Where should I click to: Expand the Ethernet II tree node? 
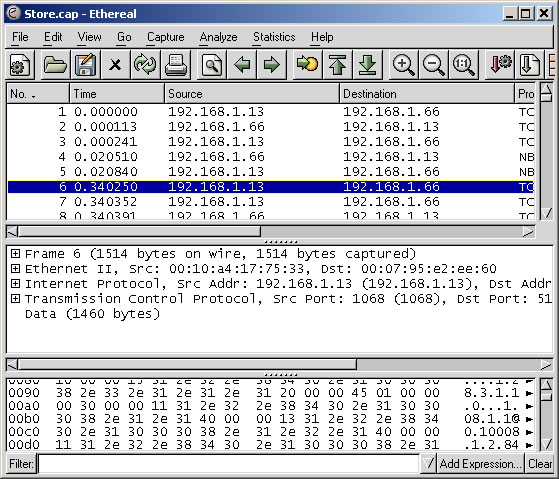click(x=15, y=268)
